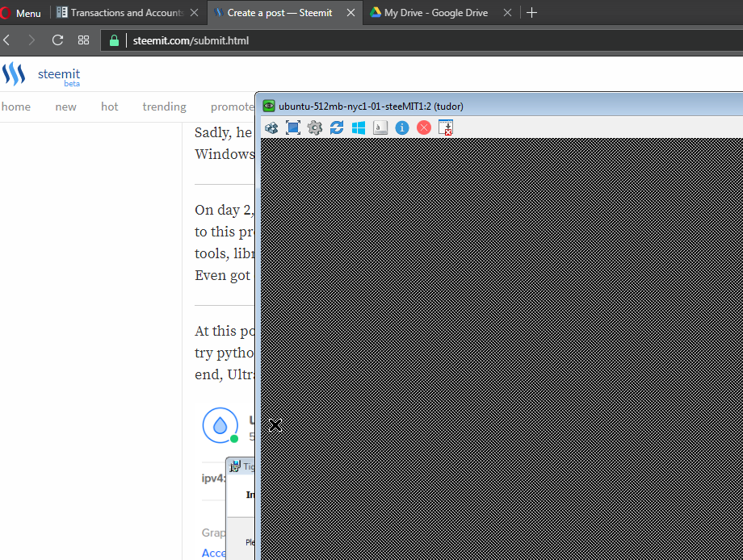Open VNC connection options gear
Viewport: 743px width, 560px height.
coord(315,127)
